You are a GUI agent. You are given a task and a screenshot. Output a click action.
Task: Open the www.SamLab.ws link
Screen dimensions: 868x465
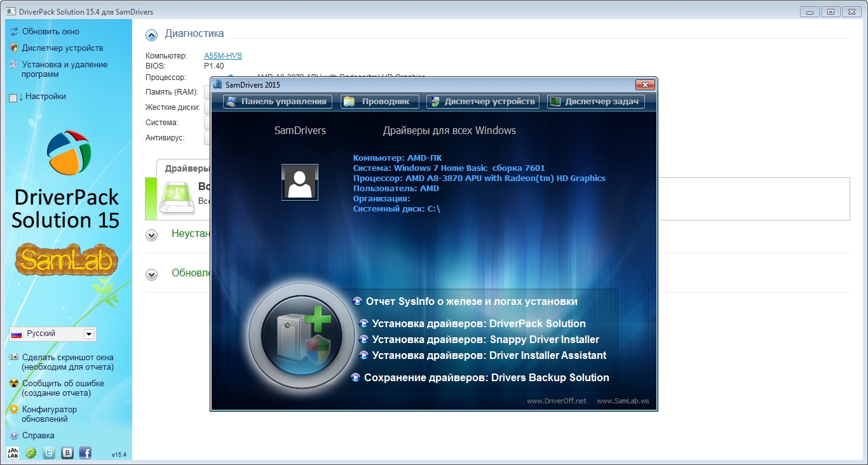(x=623, y=401)
